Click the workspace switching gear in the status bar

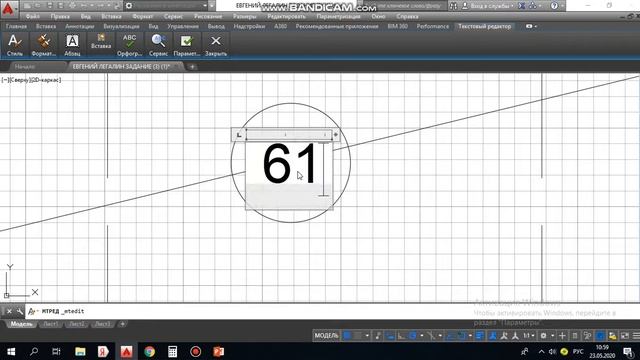[543, 336]
